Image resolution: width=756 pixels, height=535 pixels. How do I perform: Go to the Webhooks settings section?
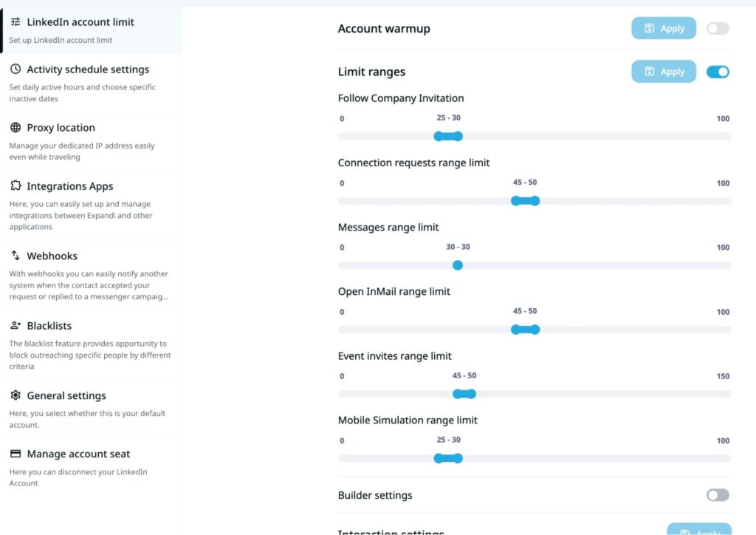click(52, 256)
